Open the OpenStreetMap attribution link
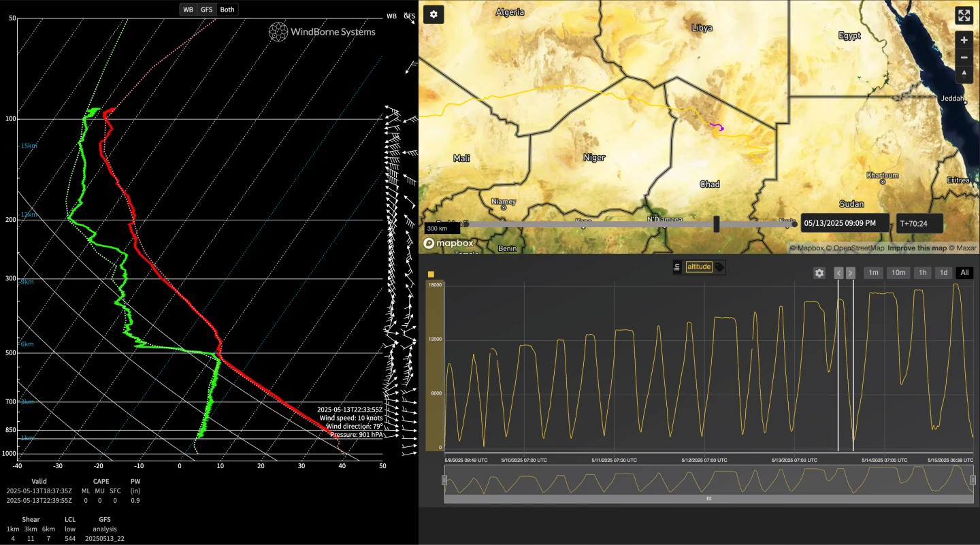The height and width of the screenshot is (545, 980). coord(855,248)
